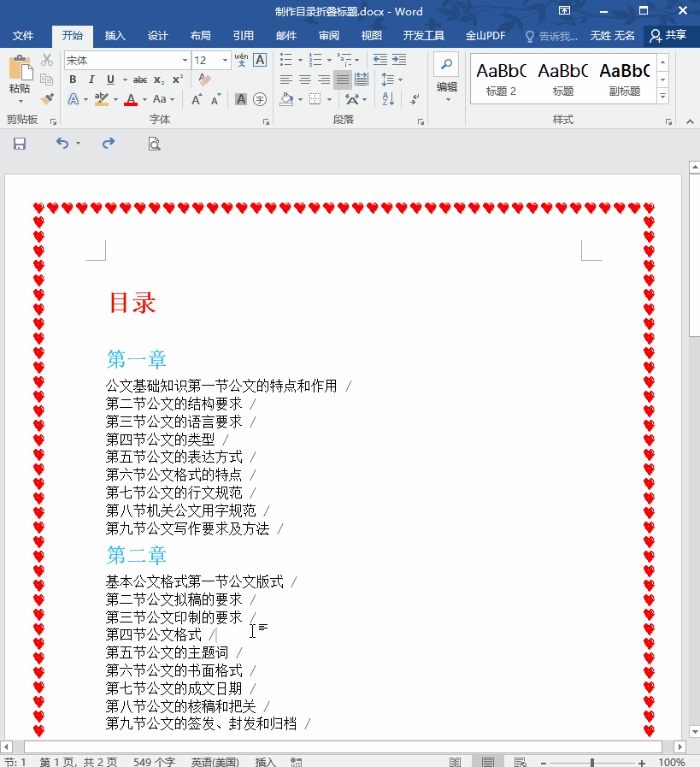
Task: Increase the font size
Action: click(x=197, y=100)
